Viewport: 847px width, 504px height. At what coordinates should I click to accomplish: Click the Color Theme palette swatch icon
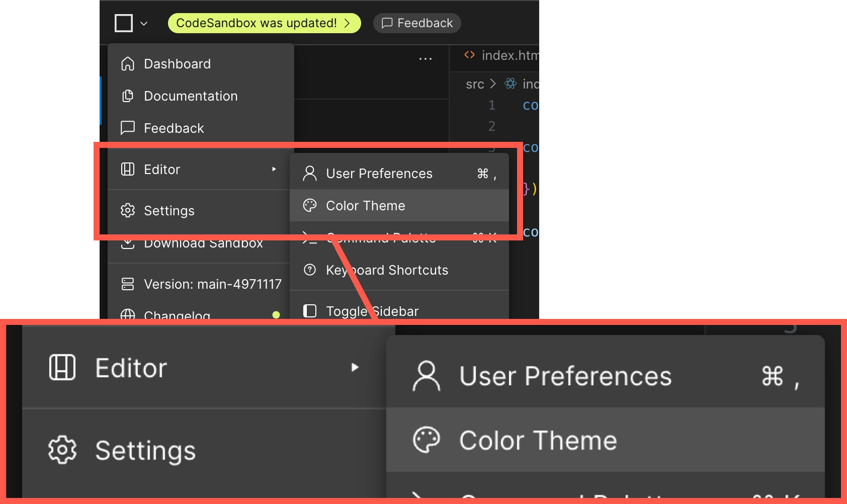click(x=309, y=205)
